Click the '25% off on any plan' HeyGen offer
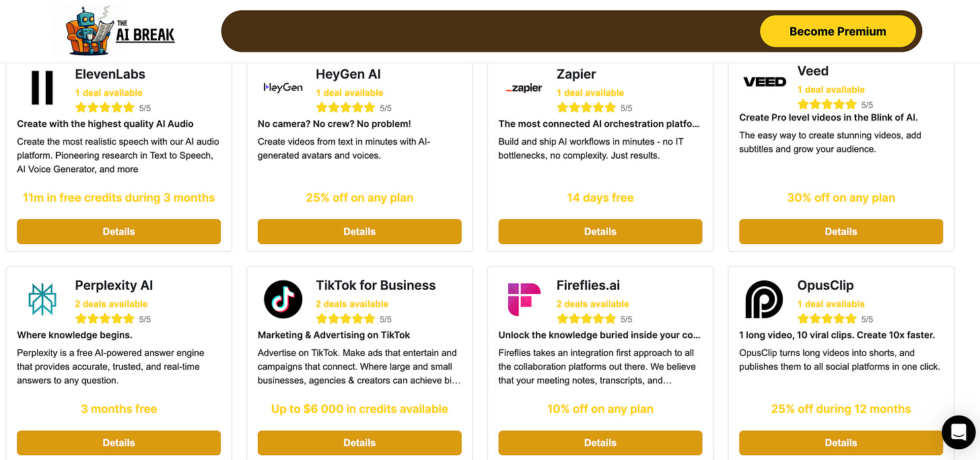This screenshot has width=980, height=460. (x=359, y=197)
